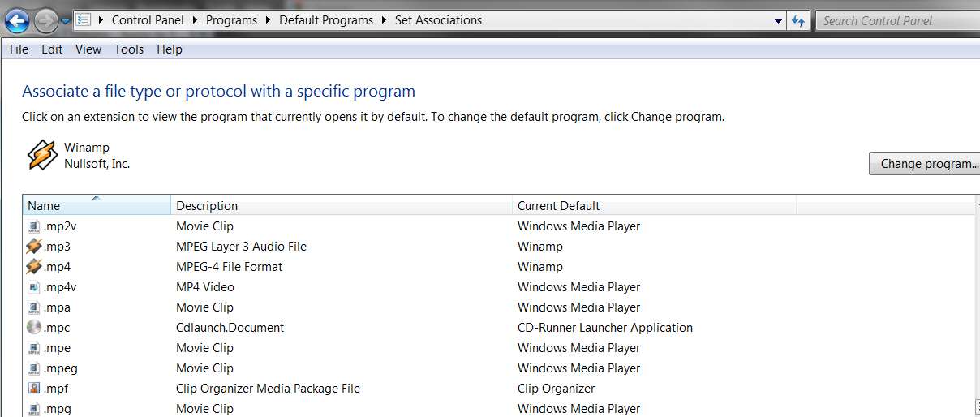Click the Control Panel address bar icon

point(83,20)
